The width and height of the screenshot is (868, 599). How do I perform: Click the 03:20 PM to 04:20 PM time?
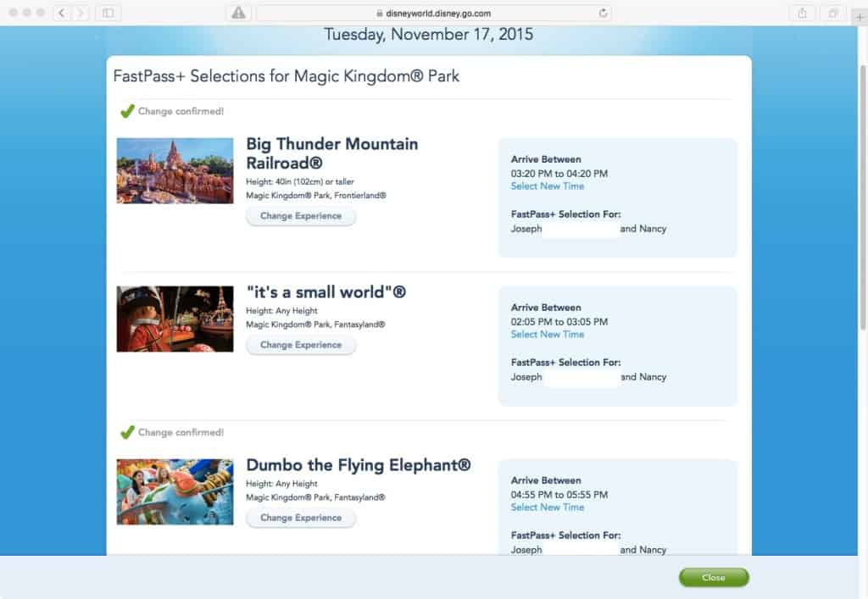pyautogui.click(x=559, y=174)
